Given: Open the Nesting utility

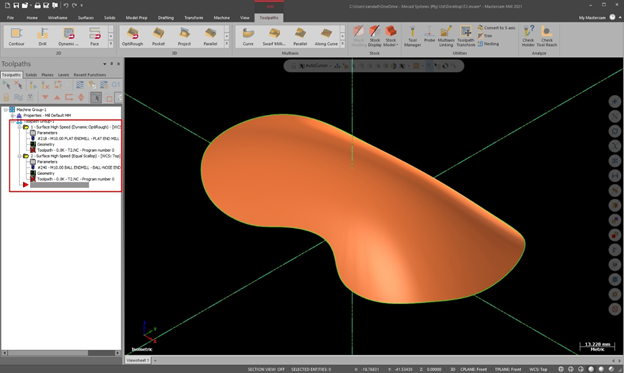Looking at the screenshot, I should (488, 44).
